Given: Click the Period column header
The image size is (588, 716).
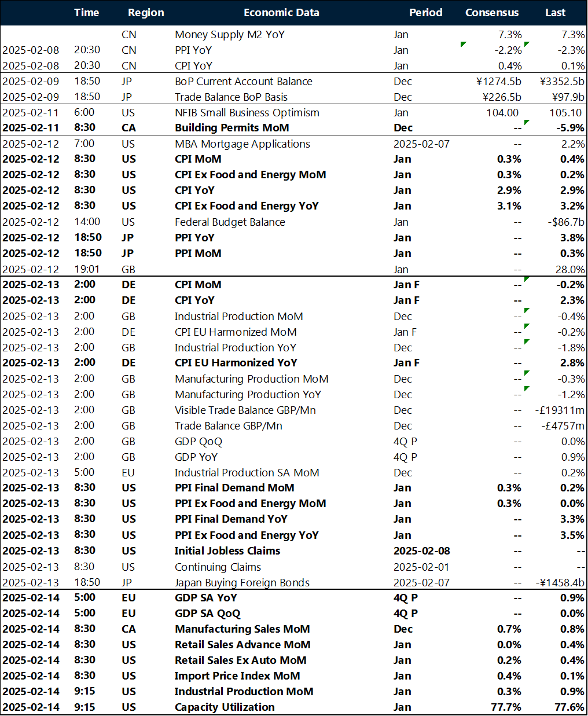Looking at the screenshot, I should click(425, 12).
